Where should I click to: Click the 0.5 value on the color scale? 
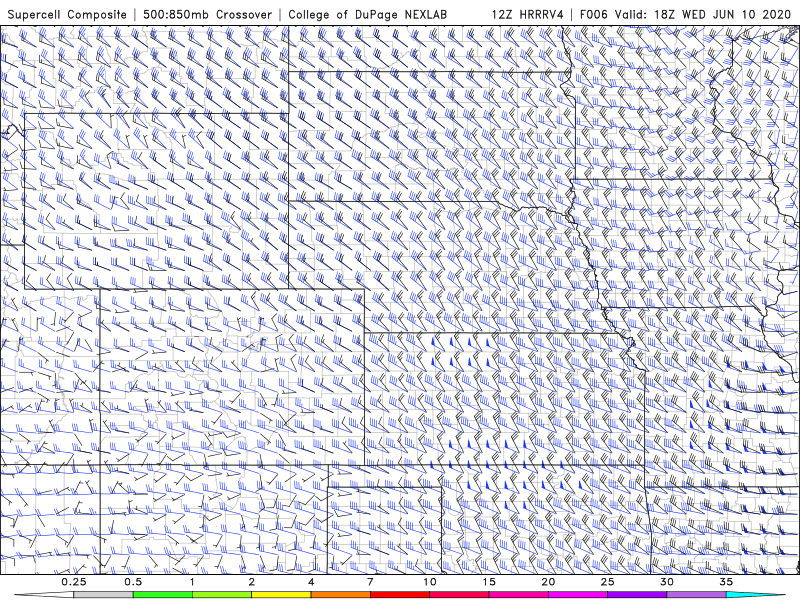coord(133,582)
